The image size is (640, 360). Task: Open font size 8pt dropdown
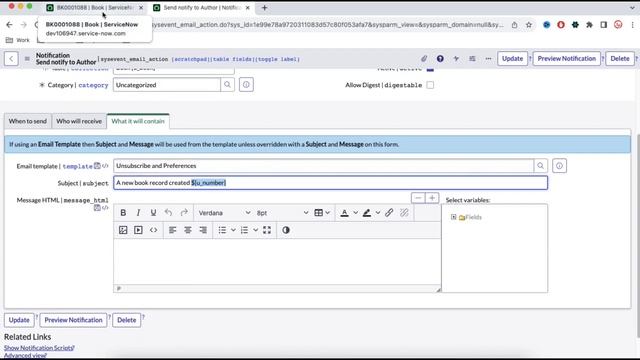[282, 213]
